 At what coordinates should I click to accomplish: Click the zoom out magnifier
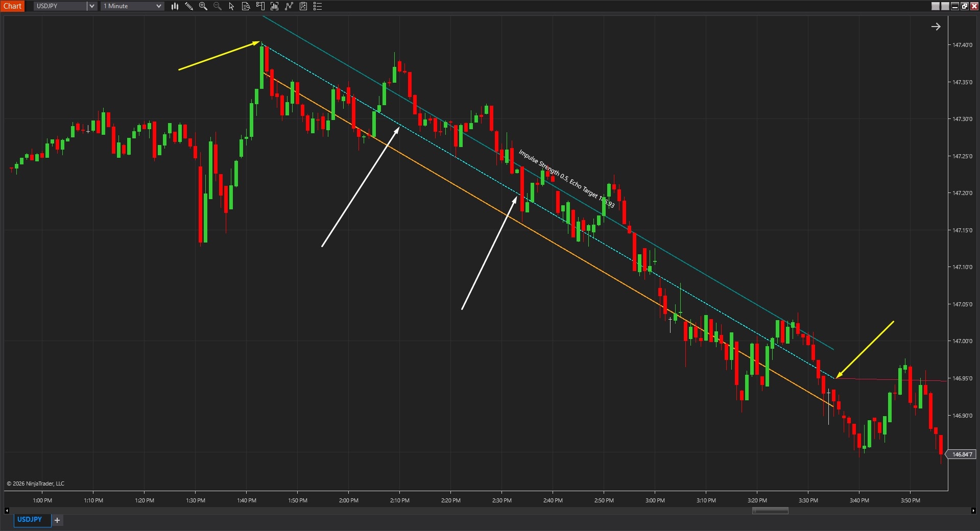click(218, 6)
